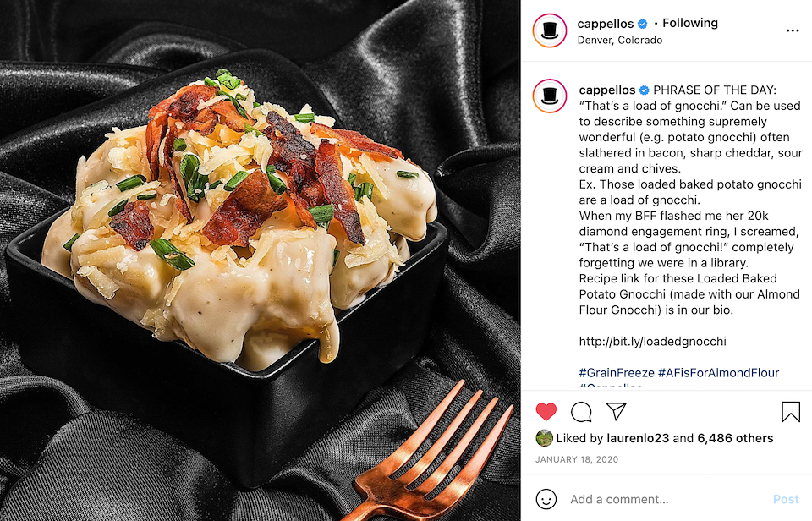812x521 pixels.
Task: Click verified badge in post header
Action: point(642,24)
